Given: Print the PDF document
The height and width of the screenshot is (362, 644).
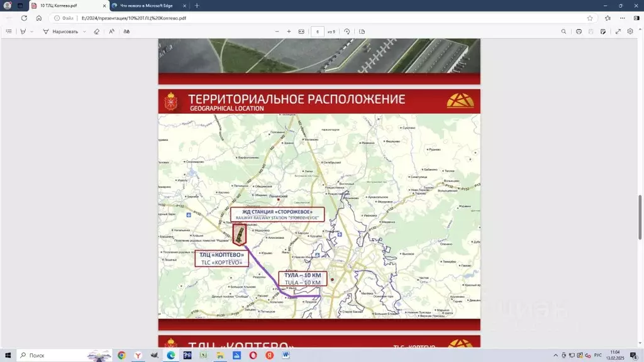Looking at the screenshot, I should [x=579, y=31].
